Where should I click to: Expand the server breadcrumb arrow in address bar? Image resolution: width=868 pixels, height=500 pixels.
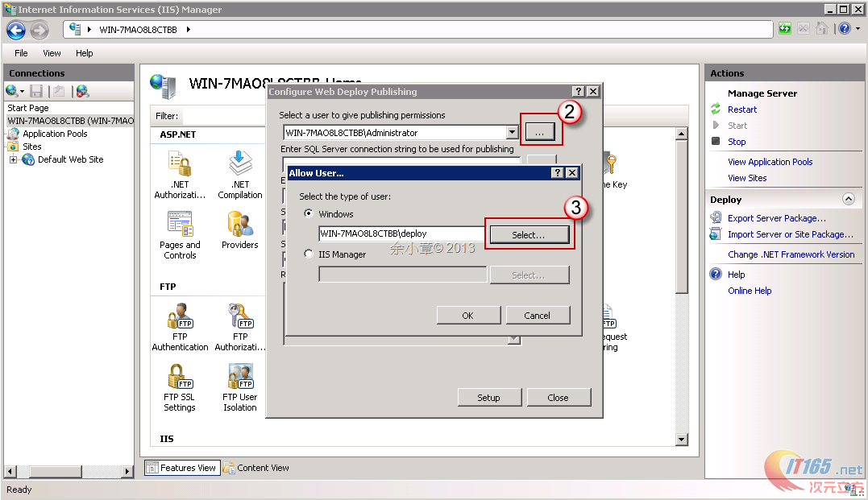tap(189, 30)
